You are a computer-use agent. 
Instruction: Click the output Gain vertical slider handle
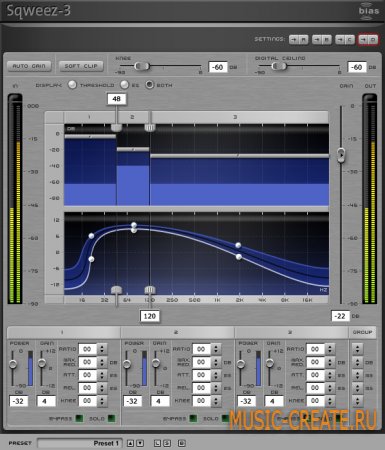point(341,155)
